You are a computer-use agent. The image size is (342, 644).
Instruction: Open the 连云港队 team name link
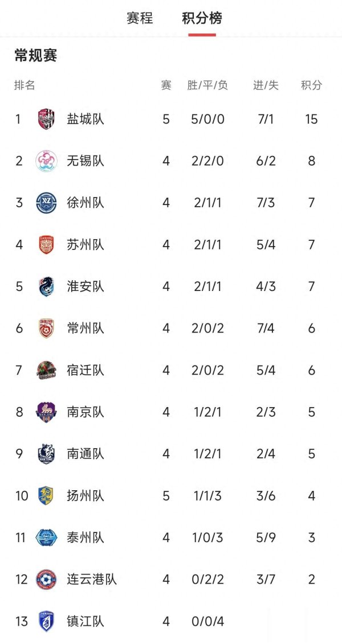(x=92, y=580)
